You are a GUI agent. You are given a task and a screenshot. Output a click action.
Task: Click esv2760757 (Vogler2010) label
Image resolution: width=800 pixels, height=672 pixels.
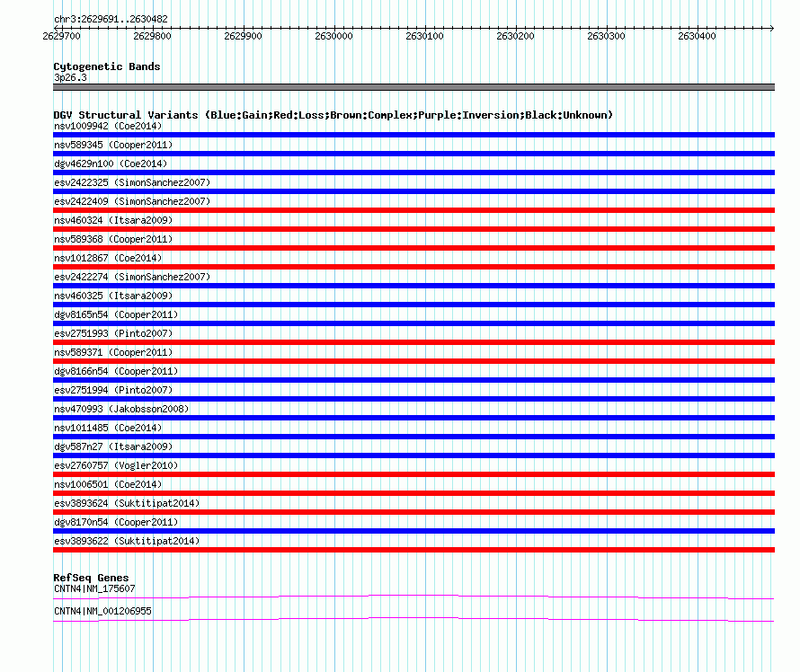pos(116,465)
